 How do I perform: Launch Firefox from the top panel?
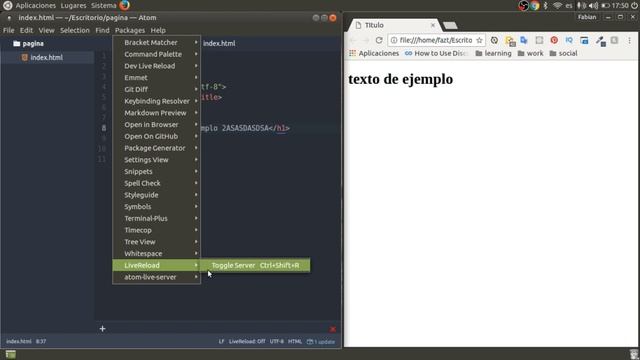click(124, 5)
